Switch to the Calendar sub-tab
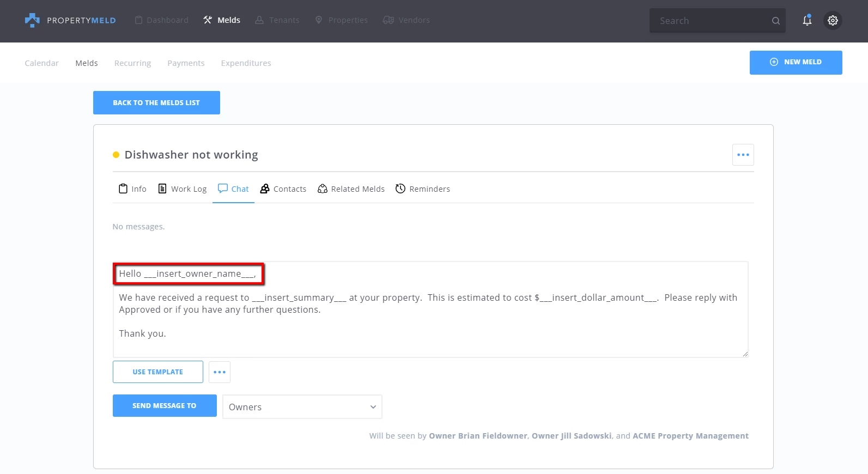Viewport: 868px width, 474px height. (41, 63)
